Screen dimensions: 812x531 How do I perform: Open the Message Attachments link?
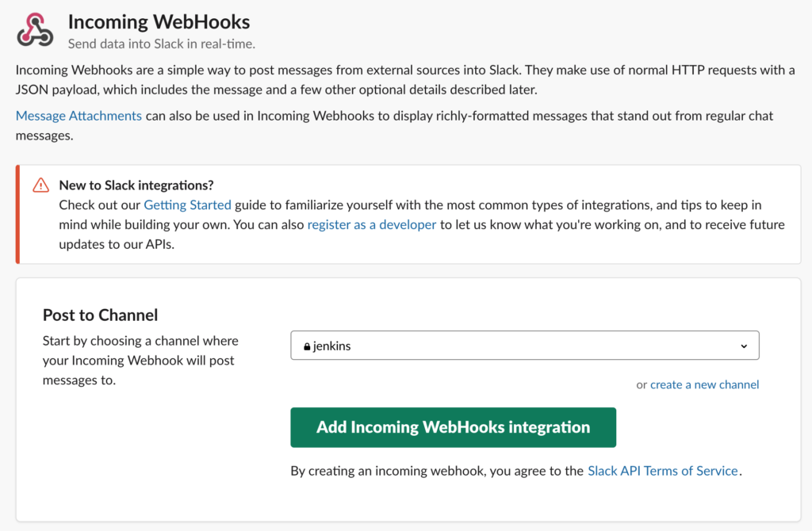(x=78, y=115)
